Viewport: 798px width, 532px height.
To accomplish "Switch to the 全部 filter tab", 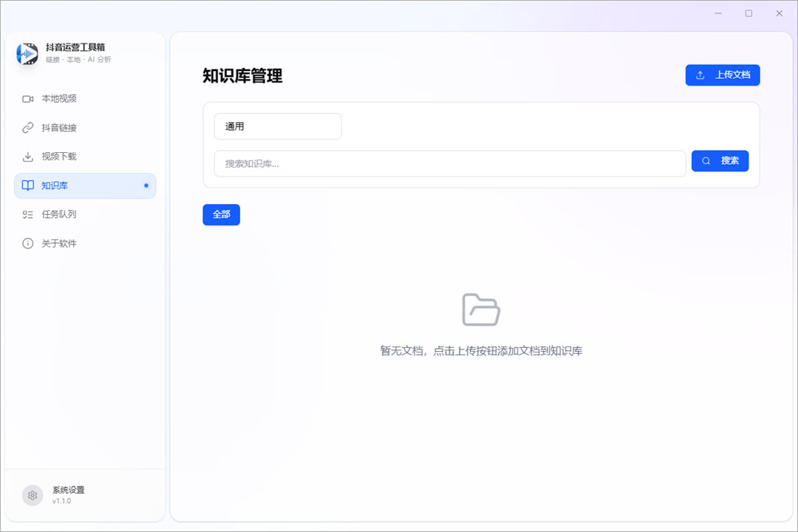I will [x=221, y=214].
